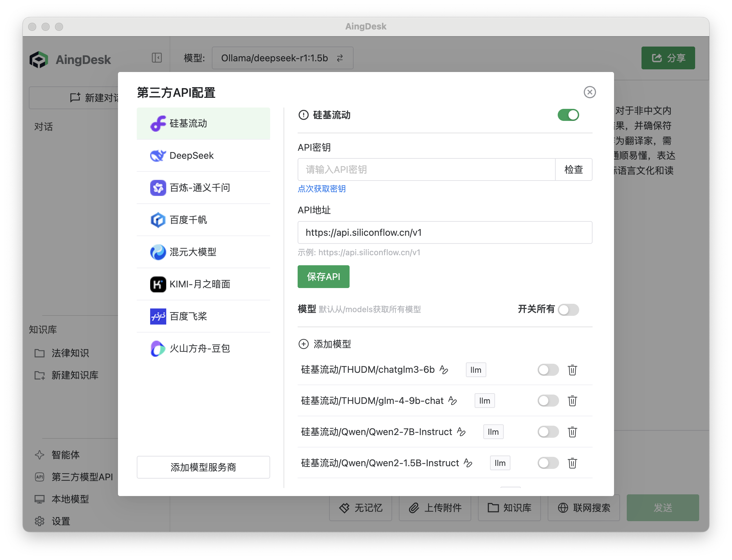Toggle the 开关所有 models switch
The image size is (732, 560).
(x=568, y=309)
